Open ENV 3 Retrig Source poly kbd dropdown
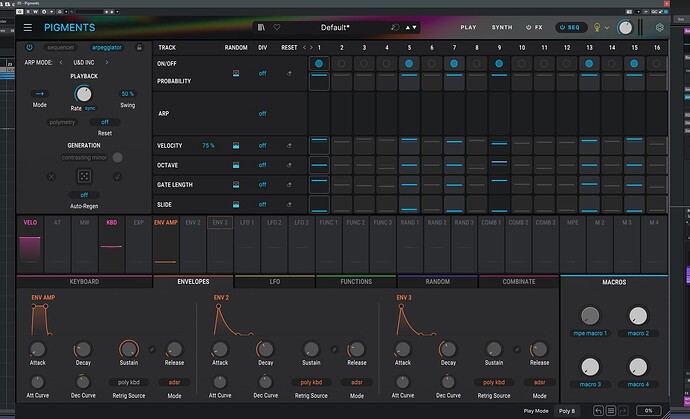The image size is (690, 419). click(x=494, y=382)
